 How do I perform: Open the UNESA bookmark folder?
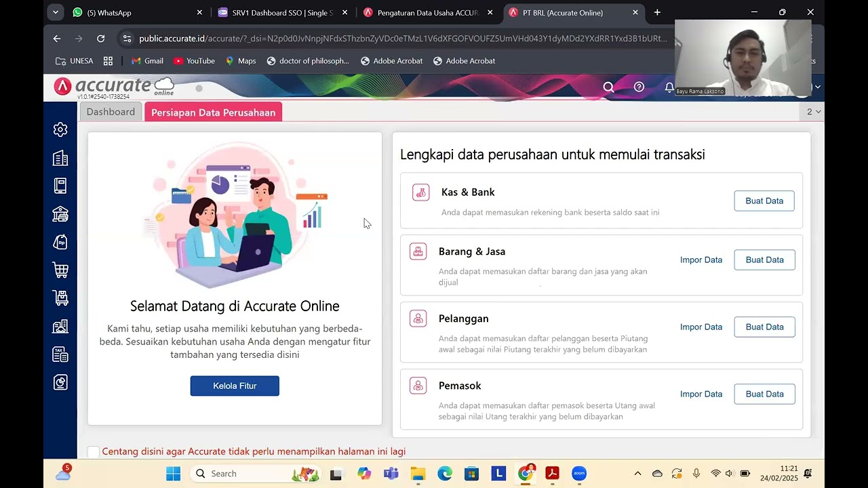click(75, 61)
